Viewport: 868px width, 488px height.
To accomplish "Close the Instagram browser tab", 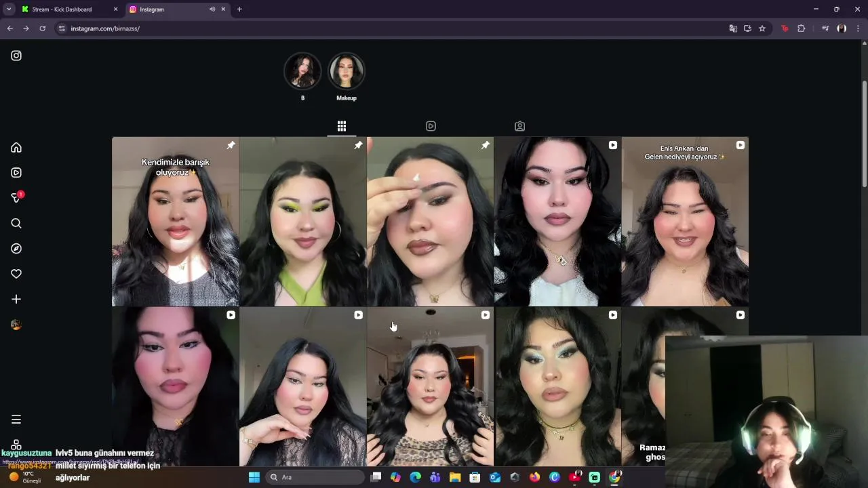I will point(223,9).
